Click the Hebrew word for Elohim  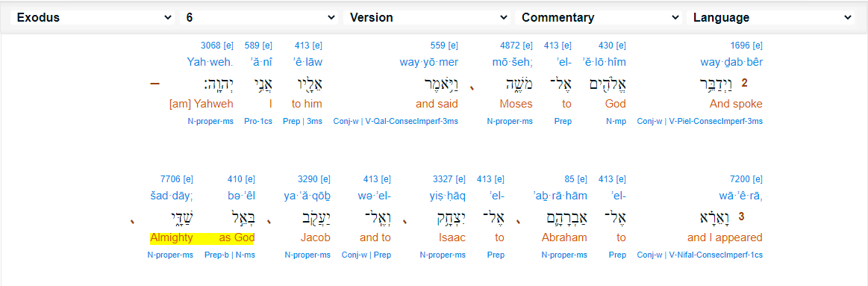(x=606, y=84)
